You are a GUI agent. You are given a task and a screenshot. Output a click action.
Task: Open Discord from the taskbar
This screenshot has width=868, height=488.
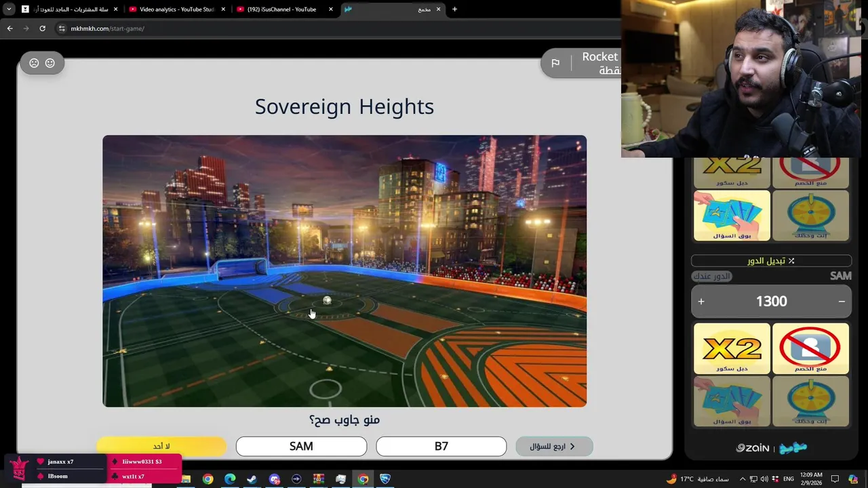(x=274, y=479)
